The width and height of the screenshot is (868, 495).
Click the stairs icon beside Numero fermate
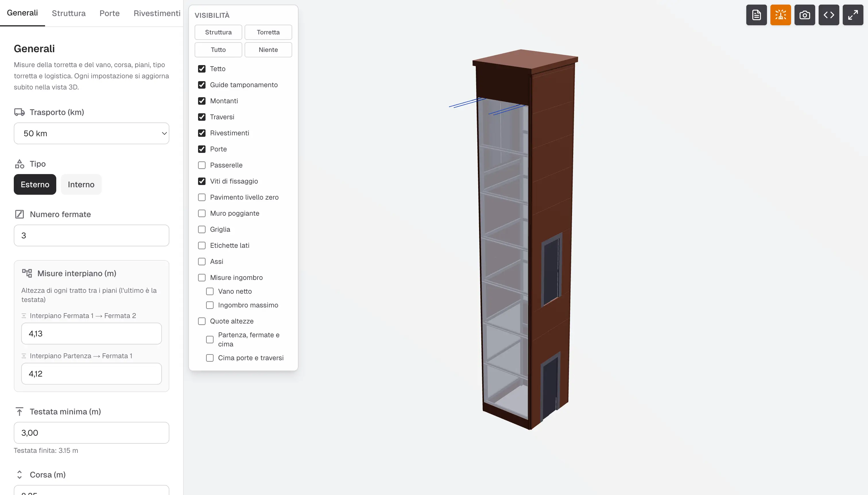tap(20, 214)
